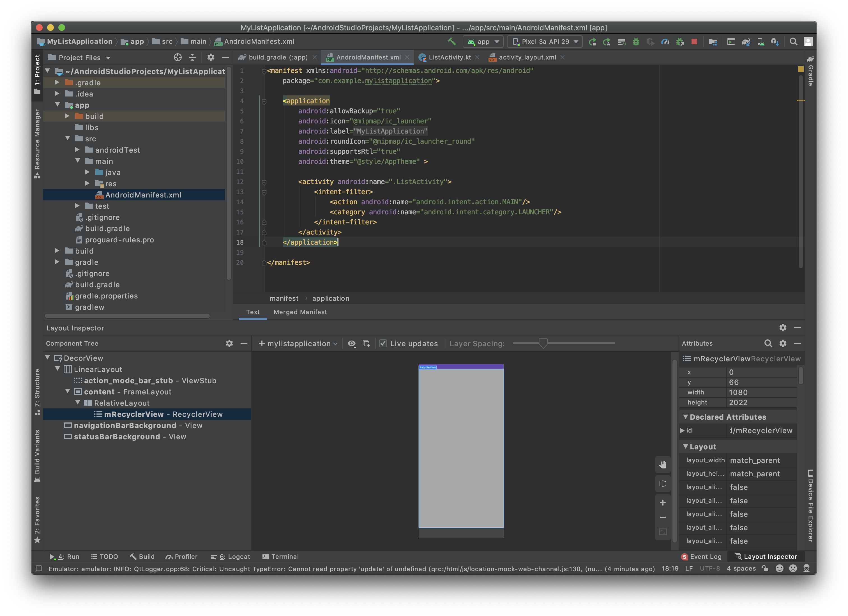Collapse the Declared Attributes section

click(x=685, y=417)
